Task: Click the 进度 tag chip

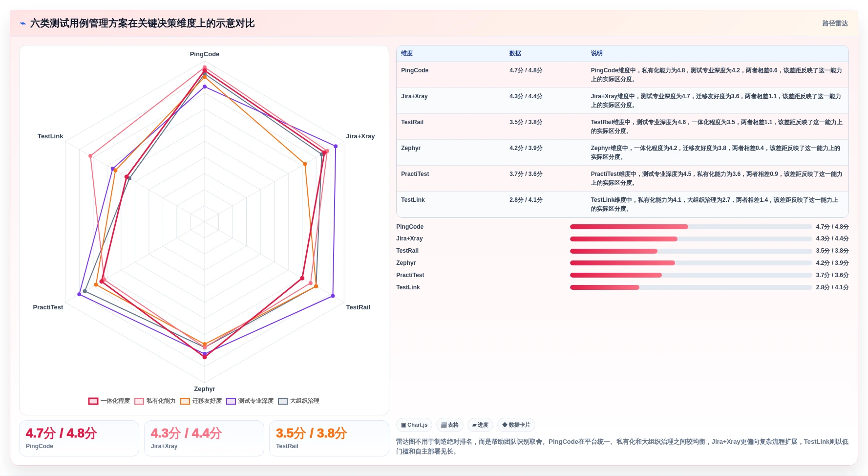Action: coord(481,425)
